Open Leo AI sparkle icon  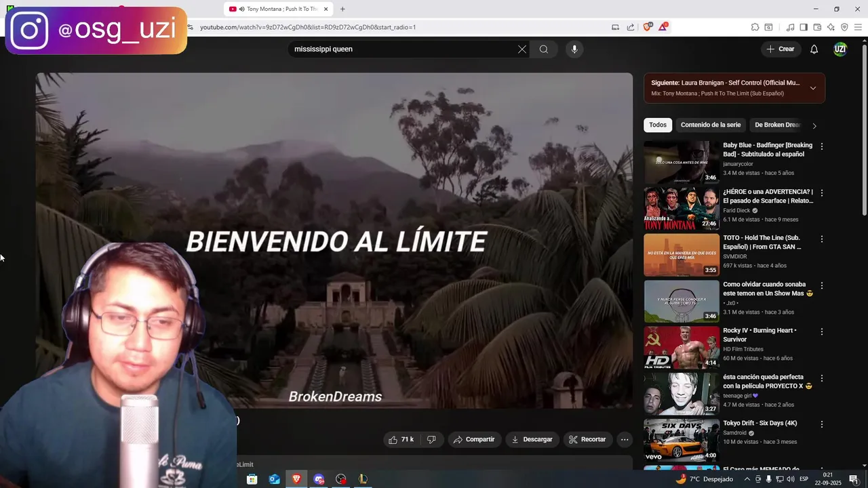pyautogui.click(x=831, y=27)
